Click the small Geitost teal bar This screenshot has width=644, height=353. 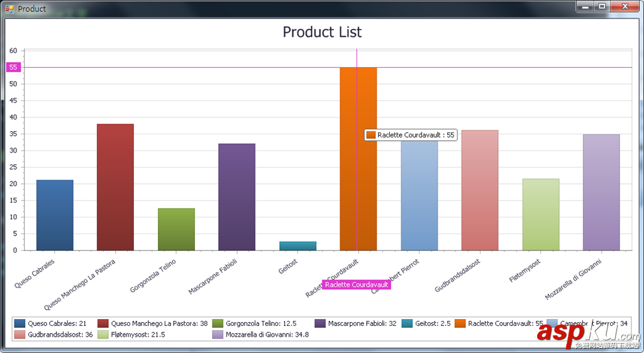[x=297, y=246]
